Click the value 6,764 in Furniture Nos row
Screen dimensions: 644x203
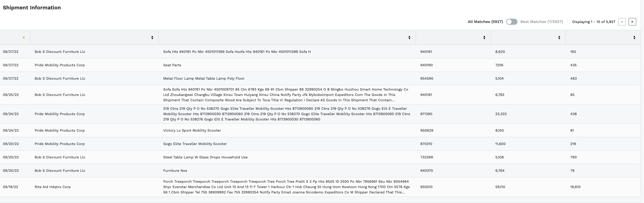(500, 171)
